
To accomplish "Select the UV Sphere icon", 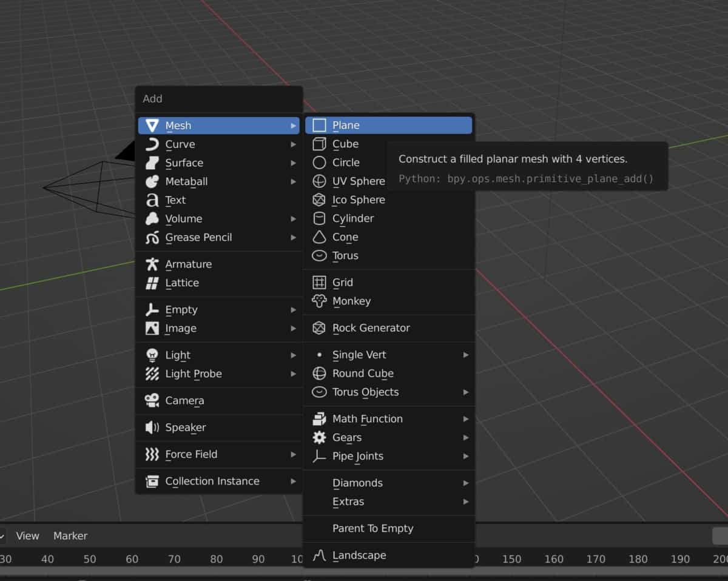I will tap(318, 181).
